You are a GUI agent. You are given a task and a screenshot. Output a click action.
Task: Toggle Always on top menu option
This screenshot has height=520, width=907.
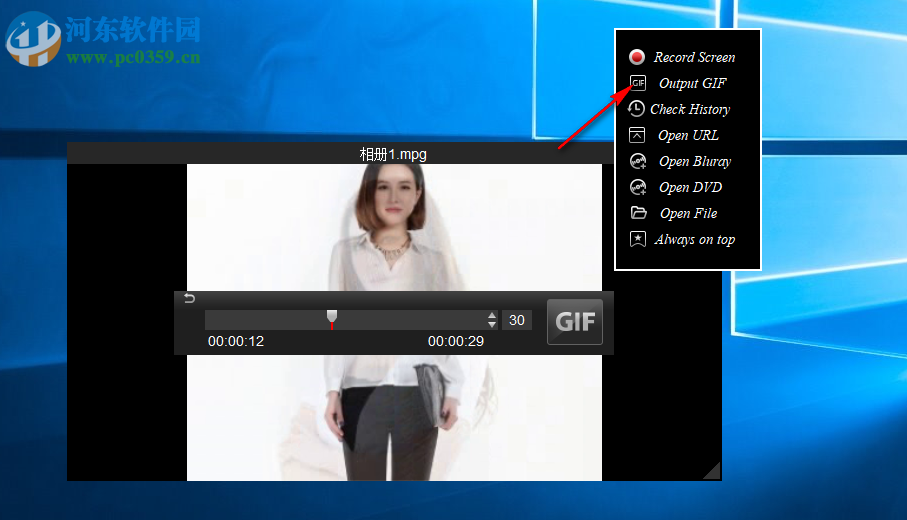pos(694,239)
